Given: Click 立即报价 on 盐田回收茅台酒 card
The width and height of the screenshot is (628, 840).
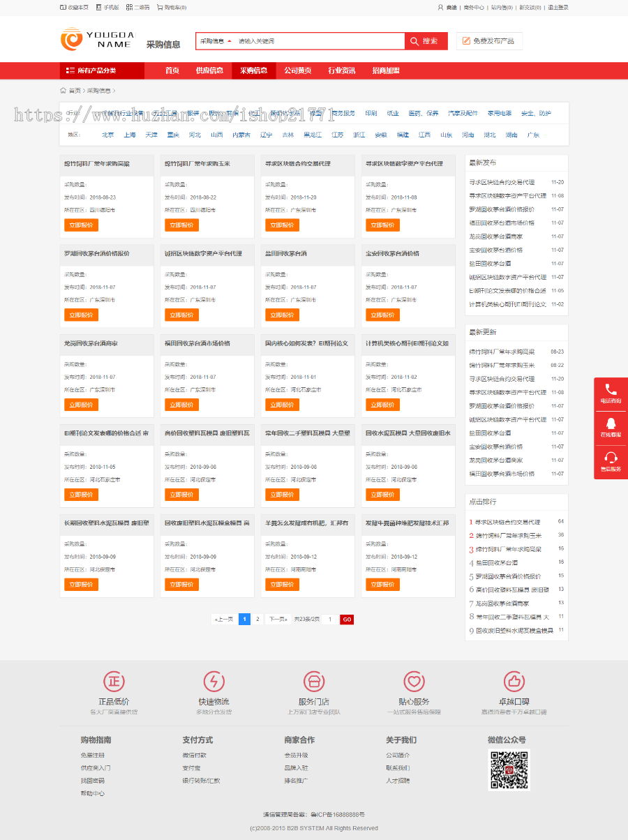Looking at the screenshot, I should point(282,315).
